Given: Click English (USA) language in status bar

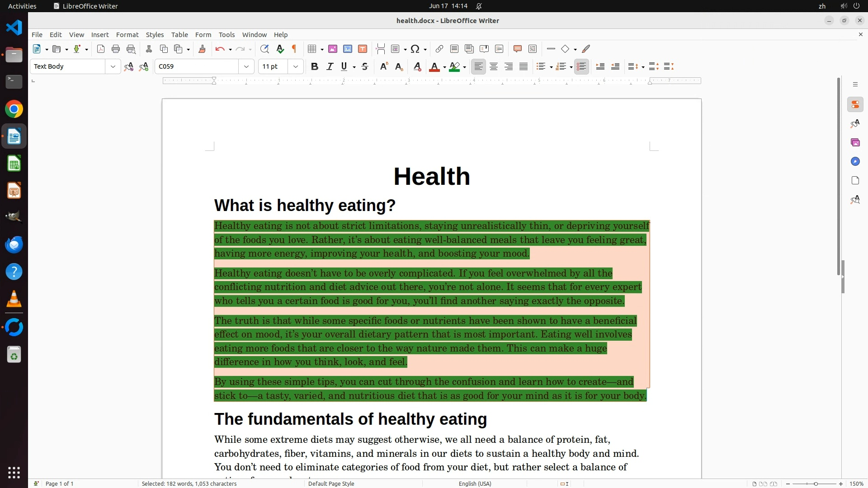Looking at the screenshot, I should pyautogui.click(x=475, y=483).
